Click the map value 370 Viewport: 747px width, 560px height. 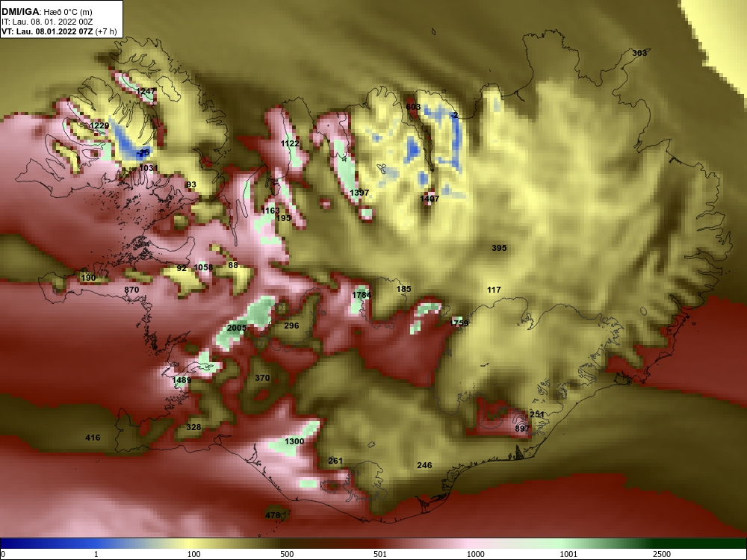pos(262,378)
